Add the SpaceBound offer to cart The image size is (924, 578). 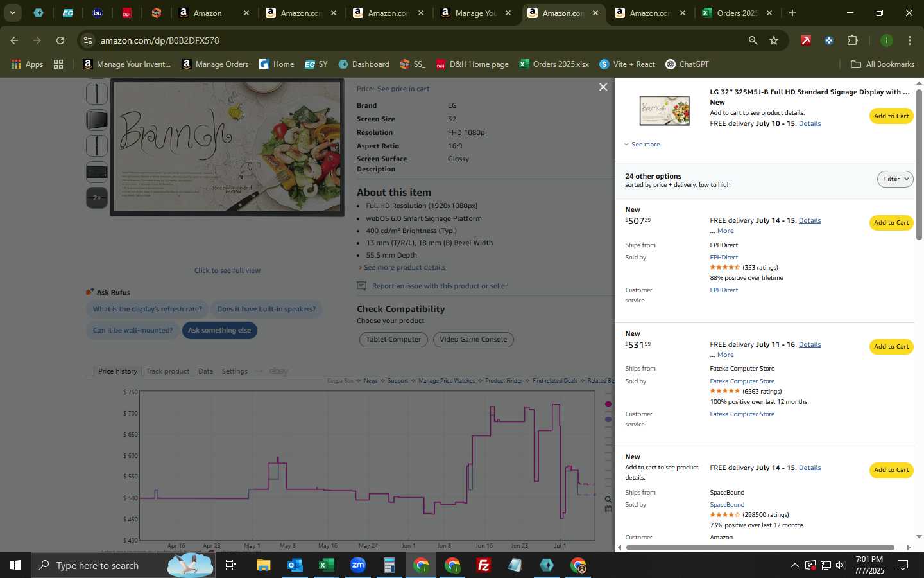[x=891, y=470]
